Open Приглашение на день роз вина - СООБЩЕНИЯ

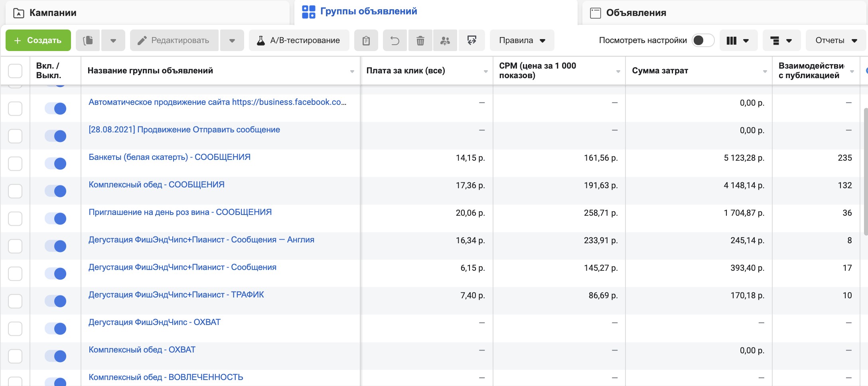coord(180,212)
